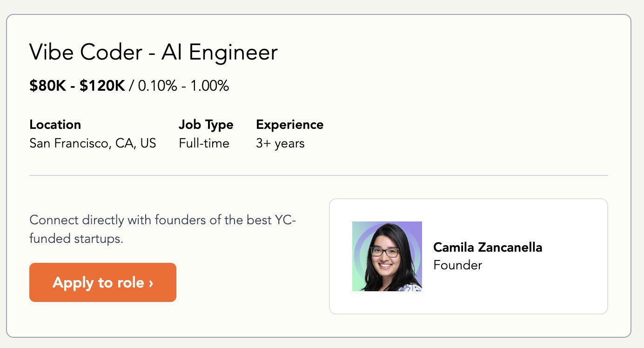Screen dimensions: 644x348
Task: Click the arrow chevron in Apply button
Action: (151, 283)
